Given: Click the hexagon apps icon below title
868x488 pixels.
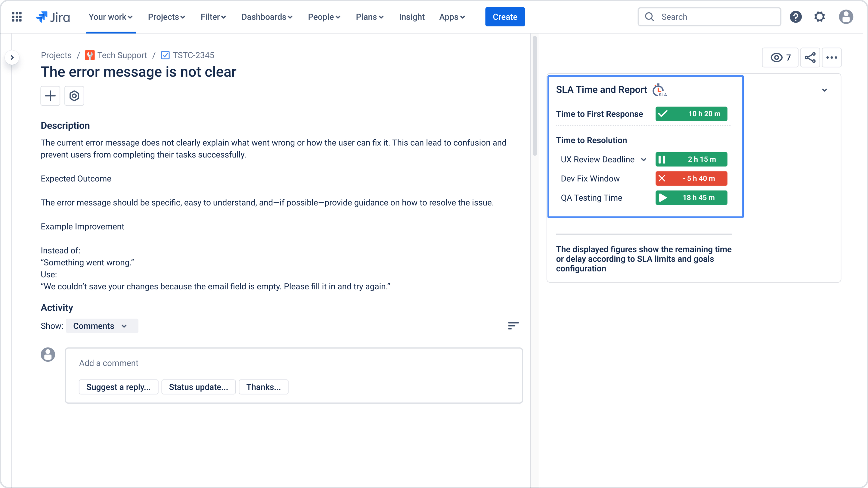Looking at the screenshot, I should tap(74, 96).
